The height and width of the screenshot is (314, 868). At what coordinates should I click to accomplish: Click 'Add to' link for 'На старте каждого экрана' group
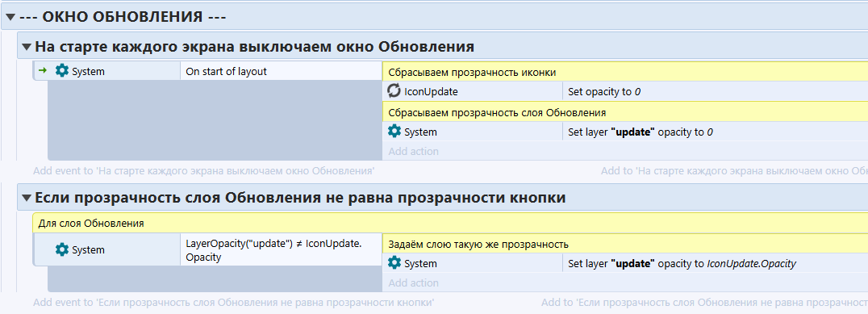tap(734, 171)
